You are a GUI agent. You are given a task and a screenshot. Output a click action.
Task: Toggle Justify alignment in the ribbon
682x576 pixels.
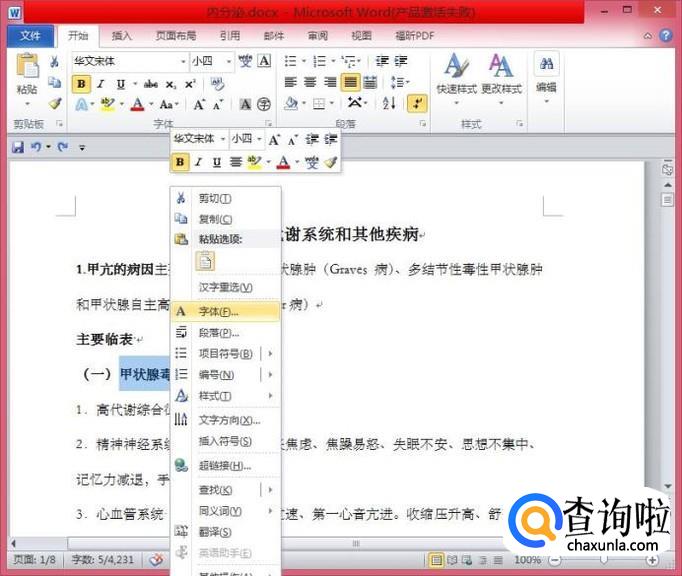(x=351, y=82)
